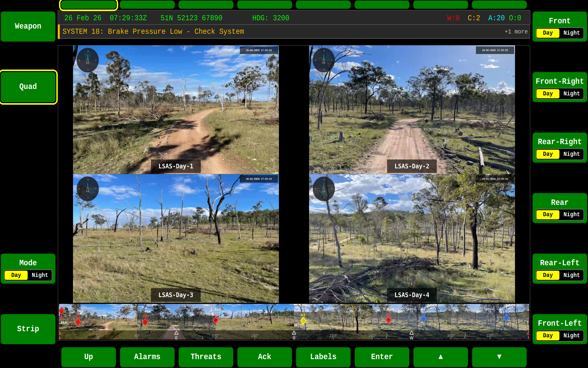
Task: Select the LSAS-Day-2 camera feed
Action: point(412,109)
